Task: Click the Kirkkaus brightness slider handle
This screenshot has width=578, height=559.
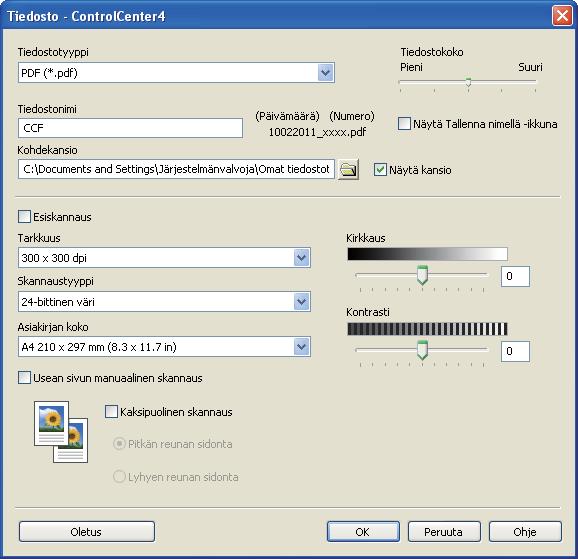Action: (x=422, y=275)
